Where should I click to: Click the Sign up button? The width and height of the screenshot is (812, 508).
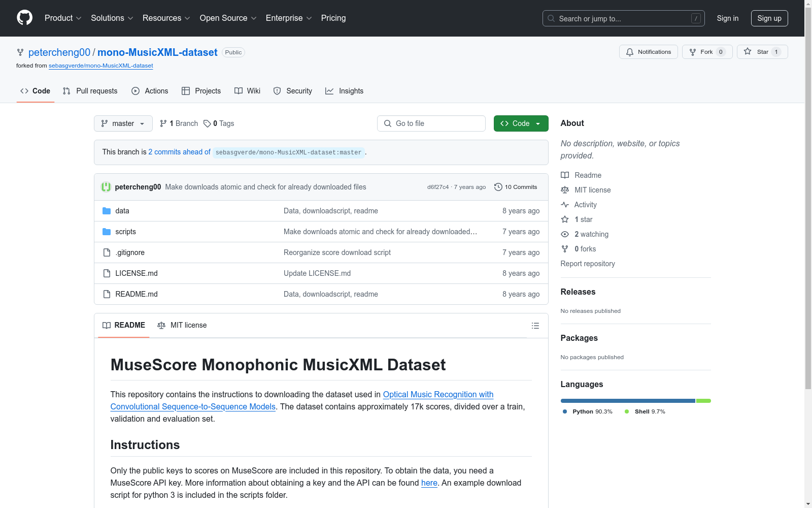pyautogui.click(x=769, y=18)
